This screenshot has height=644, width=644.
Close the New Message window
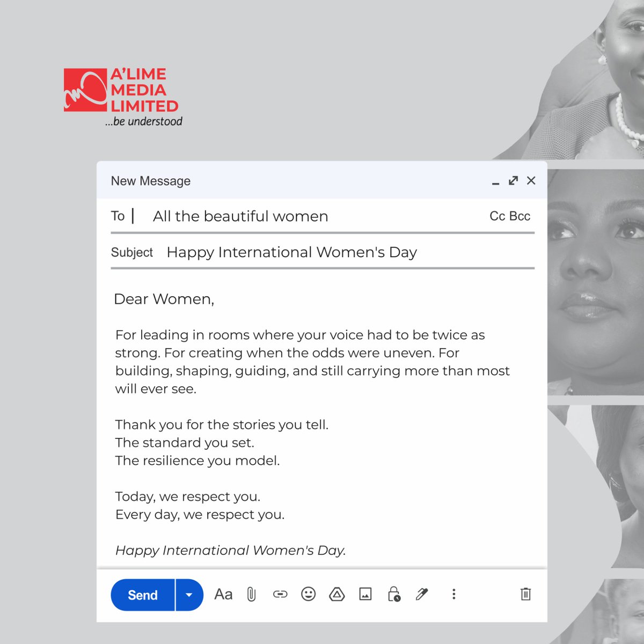(531, 180)
